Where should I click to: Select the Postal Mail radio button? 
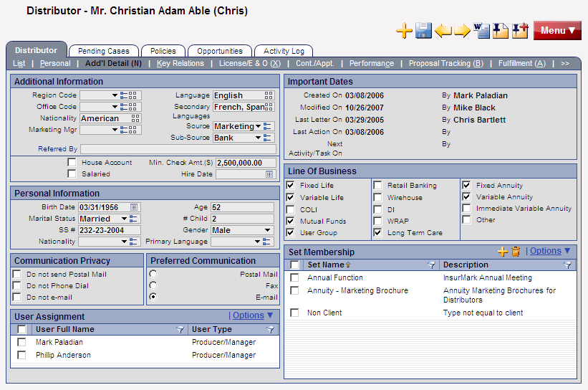(153, 274)
